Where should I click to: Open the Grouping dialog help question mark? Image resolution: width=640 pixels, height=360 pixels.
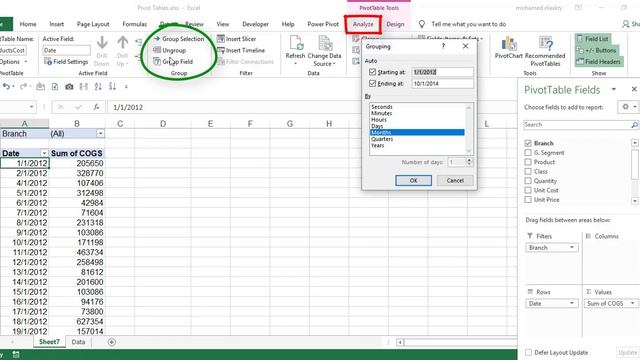(x=443, y=46)
